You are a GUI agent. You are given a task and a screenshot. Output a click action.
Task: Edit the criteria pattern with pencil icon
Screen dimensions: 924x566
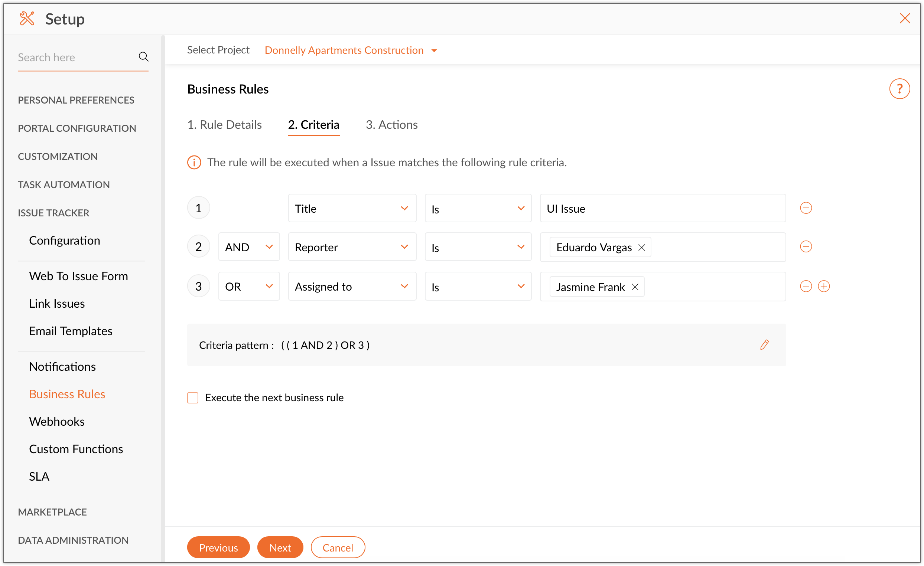[764, 345]
